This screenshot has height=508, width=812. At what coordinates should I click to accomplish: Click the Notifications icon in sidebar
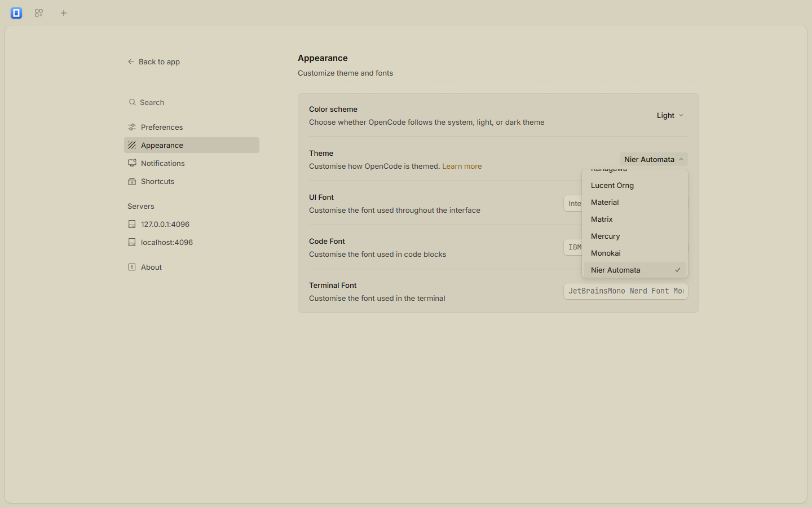tap(132, 163)
